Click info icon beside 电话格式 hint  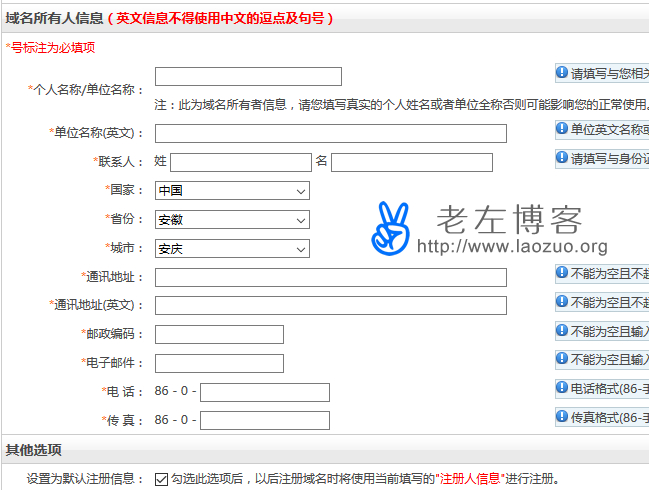pos(562,388)
